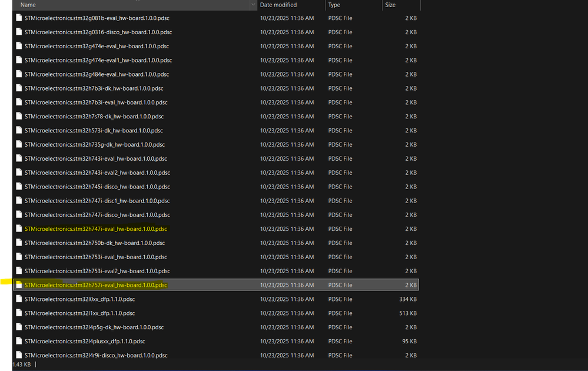Select STMicroelectronics.stm32l4p5g-dk_hw-board.1.0.0.pdsc file name
Screen dimensions: 588x371
[x=94, y=327]
